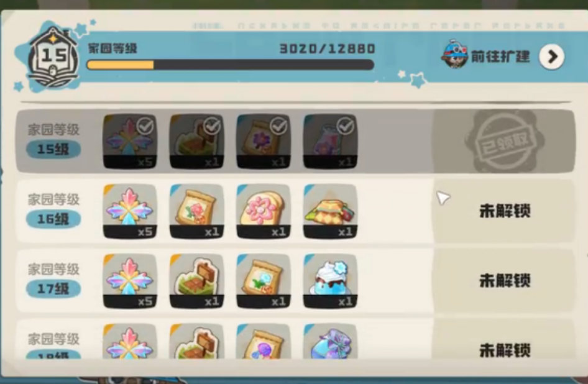Image resolution: width=588 pixels, height=384 pixels.
Task: Click the level 15 home badge icon
Action: (x=53, y=57)
